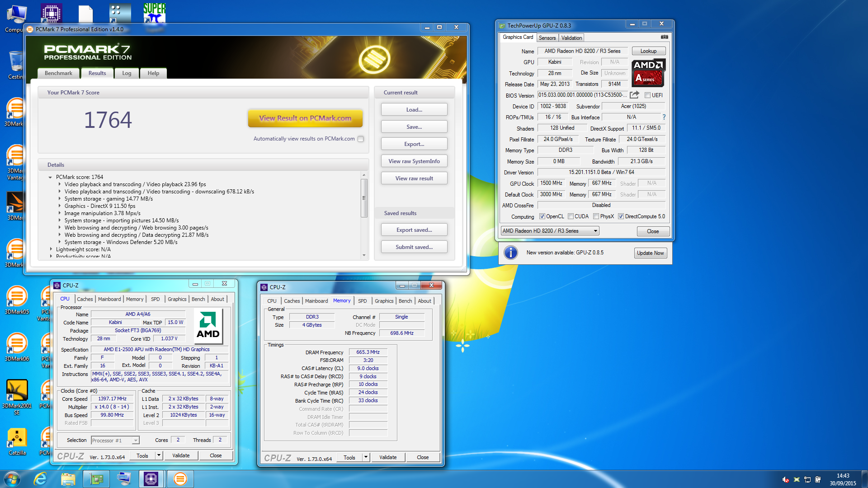Click the details scrollbar down arrow
Screen dimensions: 868x488
[364, 256]
